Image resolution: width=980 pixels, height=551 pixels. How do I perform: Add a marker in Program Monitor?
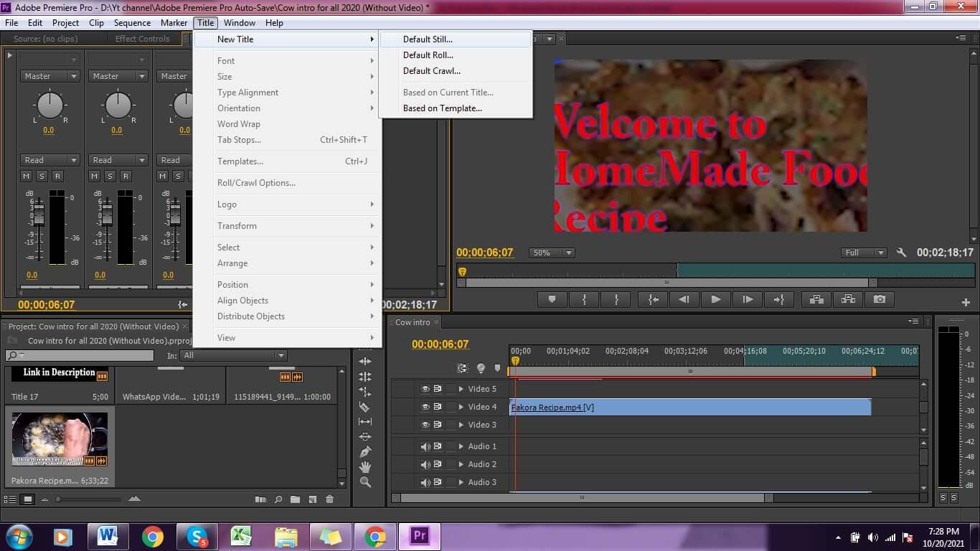coord(552,300)
